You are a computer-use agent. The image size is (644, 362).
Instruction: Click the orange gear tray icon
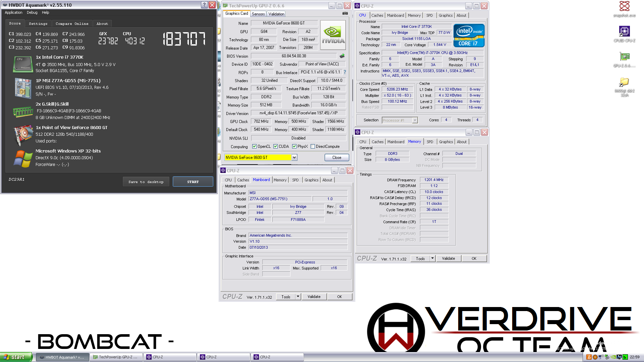tap(595, 357)
